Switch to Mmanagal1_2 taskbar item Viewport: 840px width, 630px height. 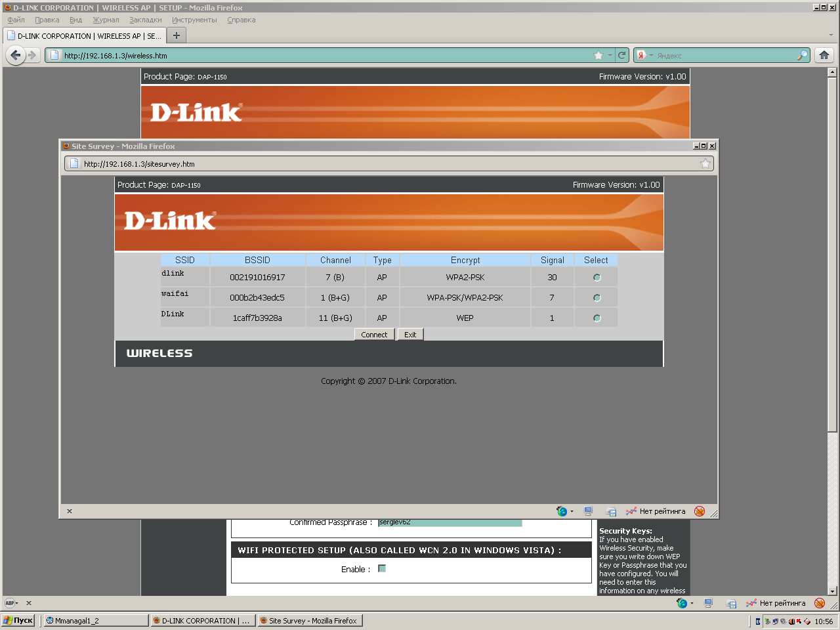96,621
